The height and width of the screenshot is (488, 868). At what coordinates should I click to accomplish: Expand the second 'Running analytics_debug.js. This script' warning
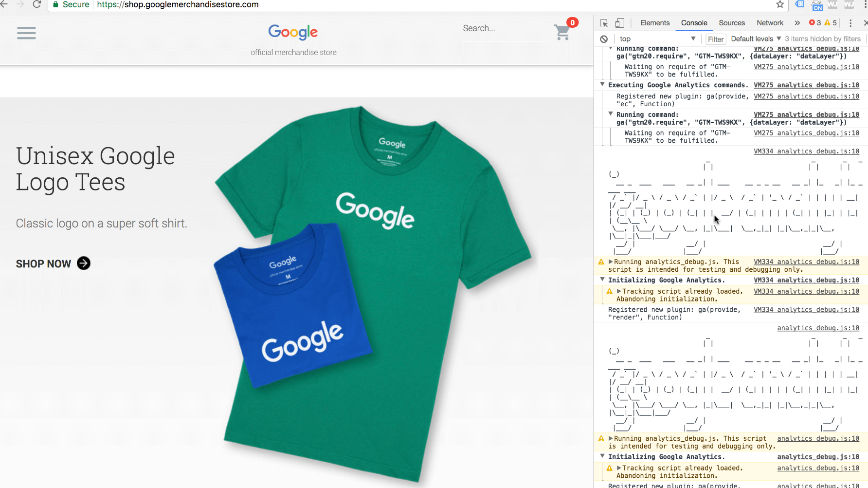pyautogui.click(x=611, y=439)
